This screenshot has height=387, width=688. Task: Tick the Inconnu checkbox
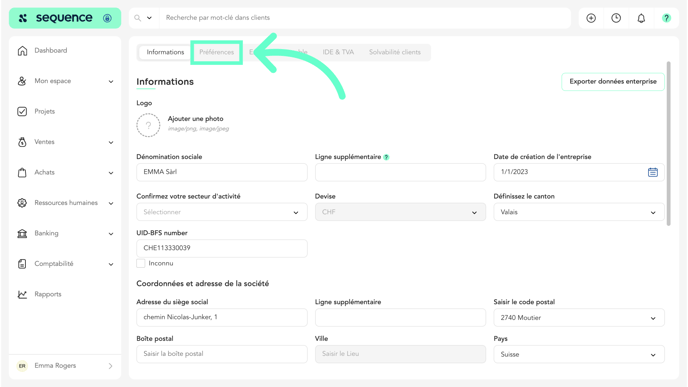pyautogui.click(x=141, y=263)
